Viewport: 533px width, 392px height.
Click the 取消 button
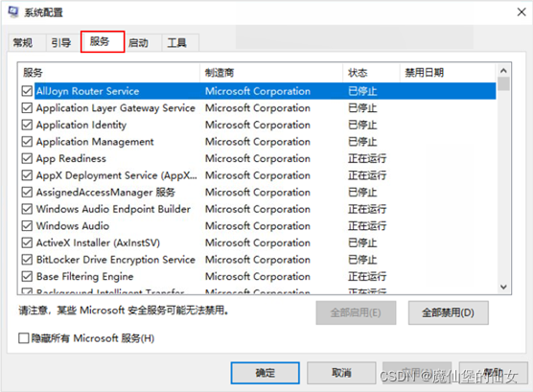tap(341, 373)
